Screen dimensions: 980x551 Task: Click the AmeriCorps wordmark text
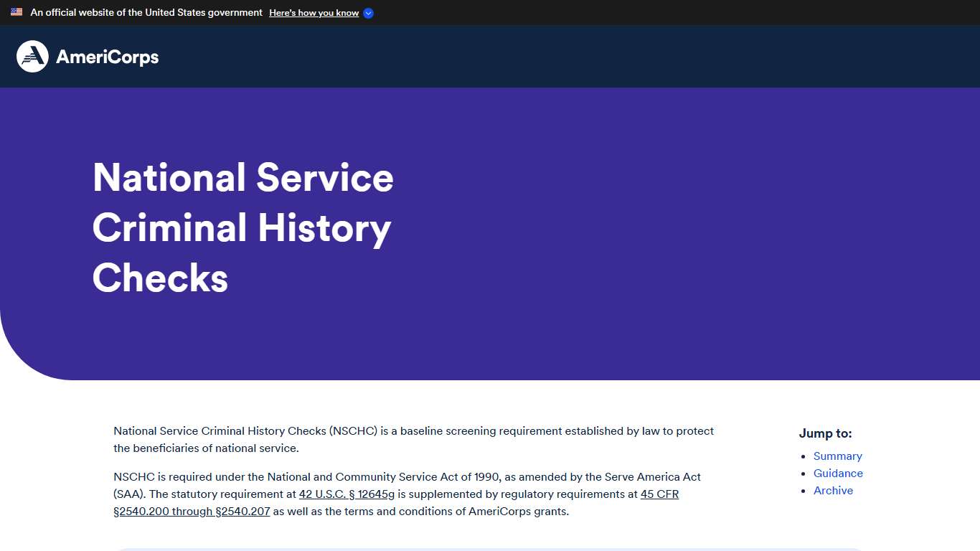[x=107, y=57]
